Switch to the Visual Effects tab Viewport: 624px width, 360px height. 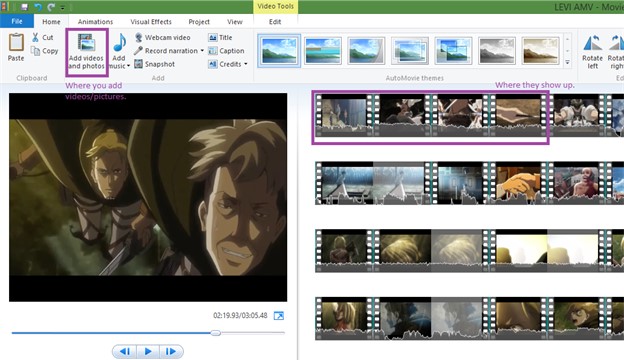tap(151, 22)
